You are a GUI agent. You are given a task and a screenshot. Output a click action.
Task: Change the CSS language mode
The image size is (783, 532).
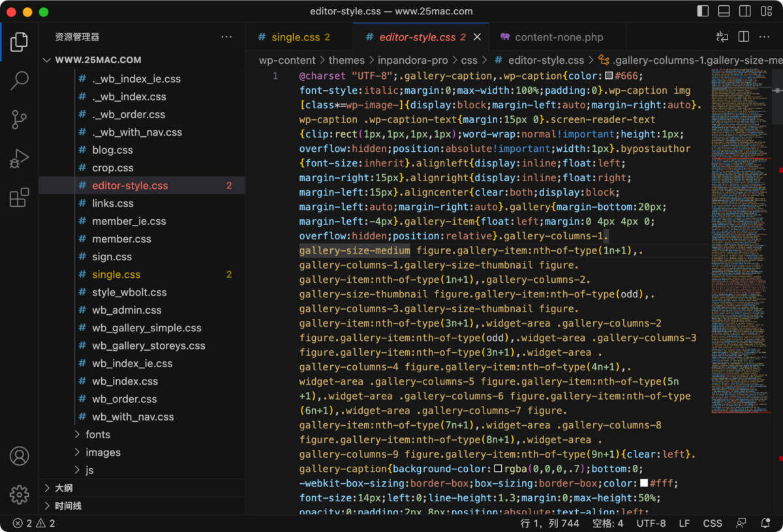point(713,523)
